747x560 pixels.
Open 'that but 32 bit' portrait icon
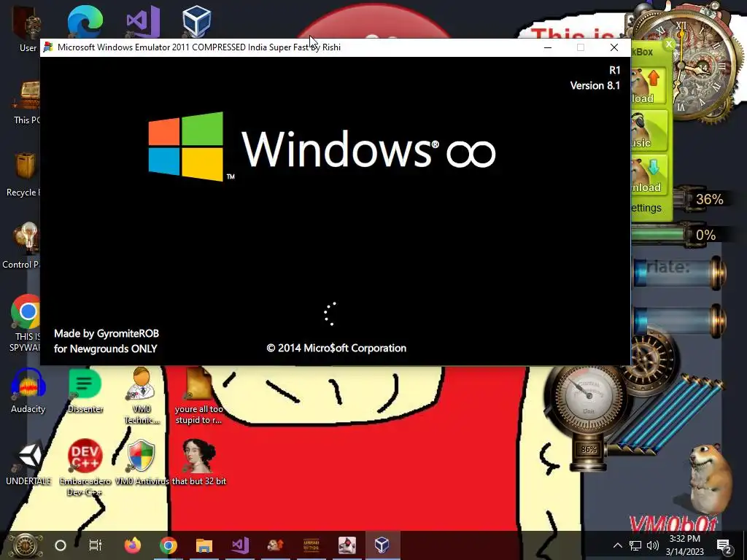[198, 462]
